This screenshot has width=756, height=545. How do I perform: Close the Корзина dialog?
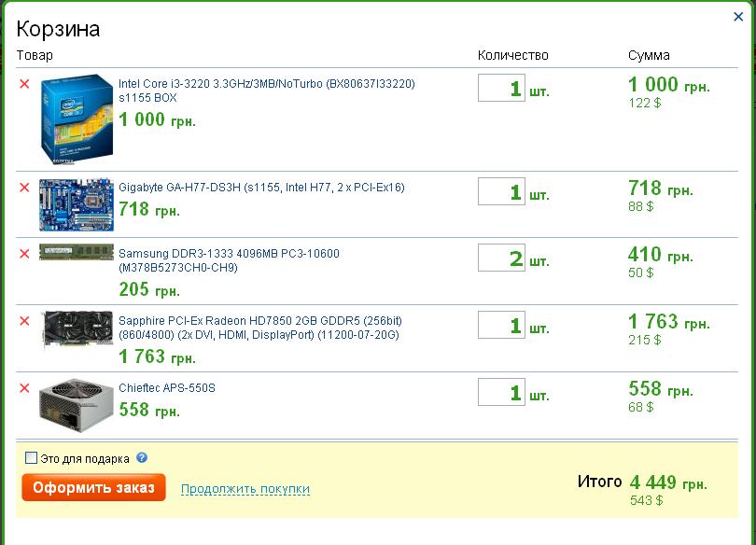738,17
